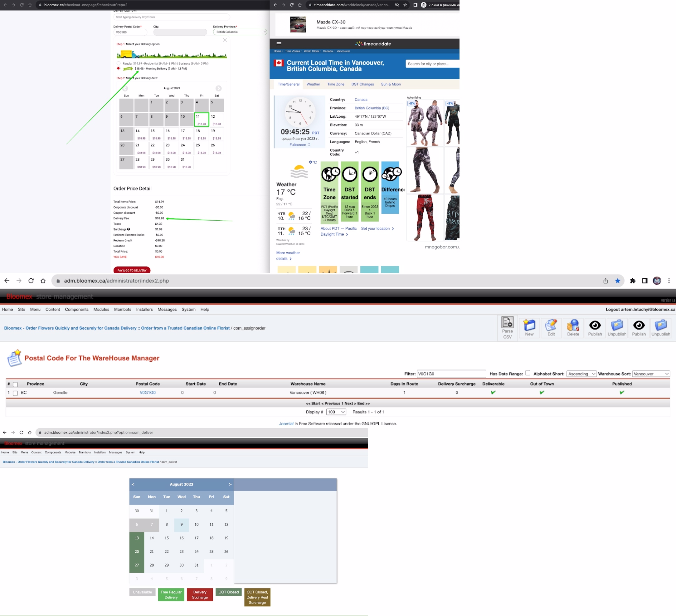
Task: Click the °C temperature units gear
Action: [x=313, y=162]
